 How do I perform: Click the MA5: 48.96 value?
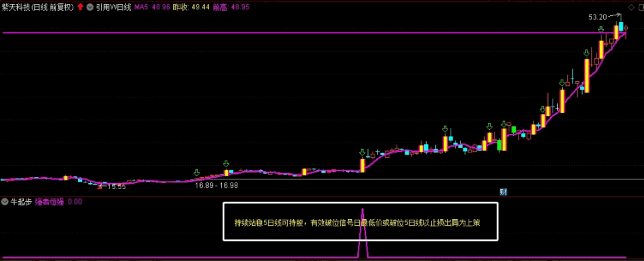153,7
